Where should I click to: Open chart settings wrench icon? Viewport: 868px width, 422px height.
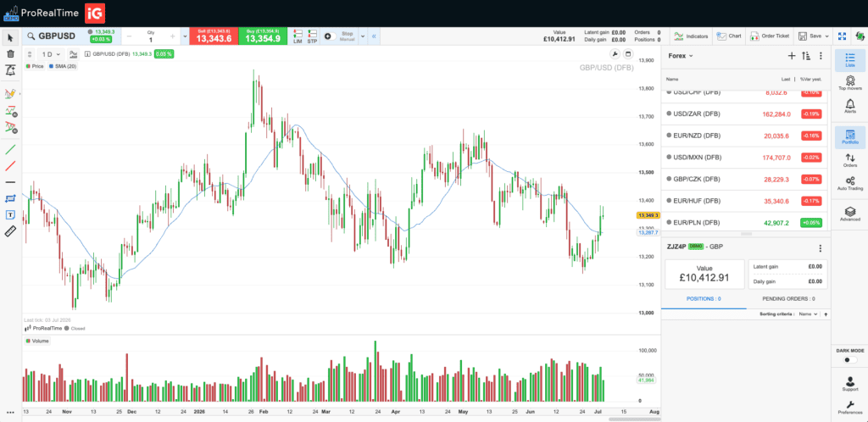pyautogui.click(x=615, y=53)
